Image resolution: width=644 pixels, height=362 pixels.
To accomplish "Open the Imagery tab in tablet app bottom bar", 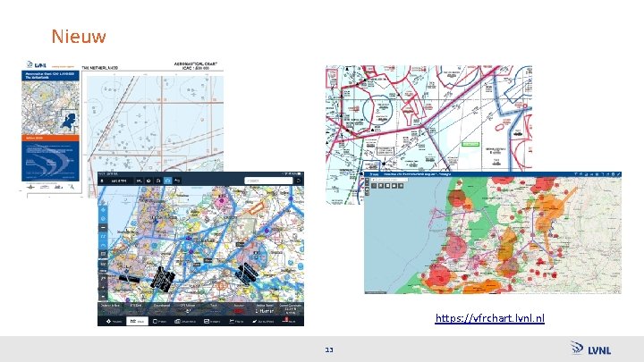I will coord(212,321).
